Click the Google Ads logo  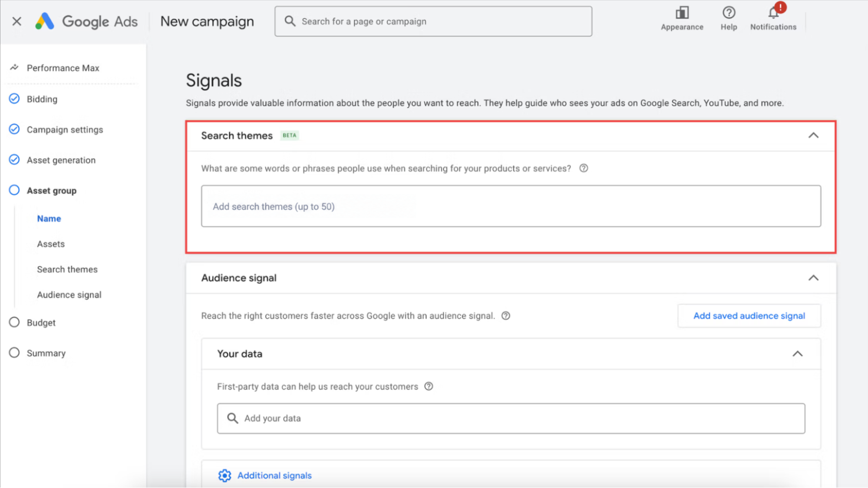point(86,21)
